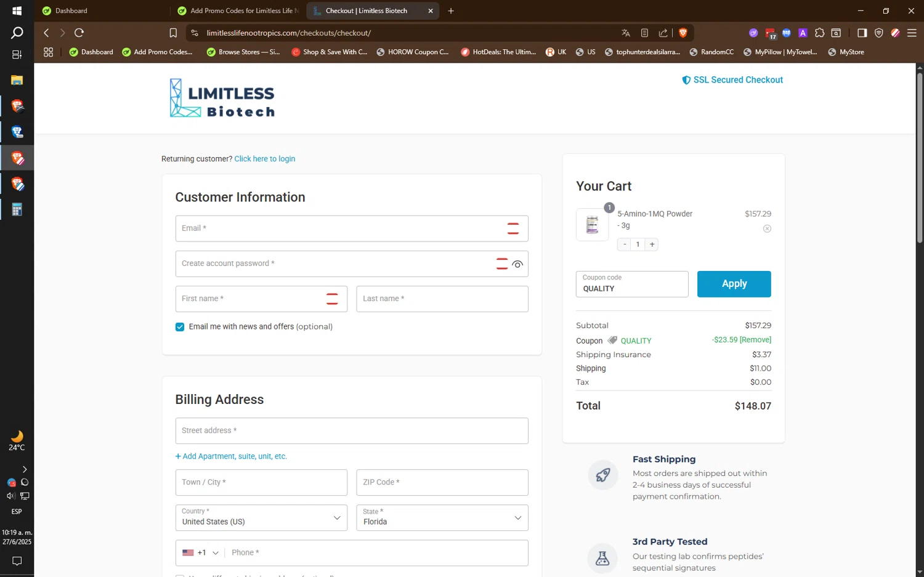Remove the QUALITY coupon
Screen dimensions: 924x577
click(755, 340)
